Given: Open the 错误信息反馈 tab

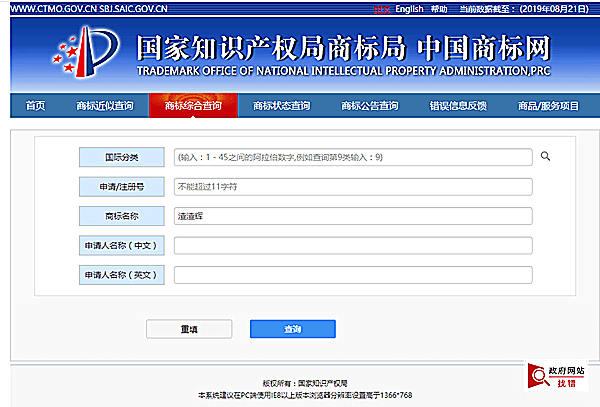Looking at the screenshot, I should click(458, 106).
